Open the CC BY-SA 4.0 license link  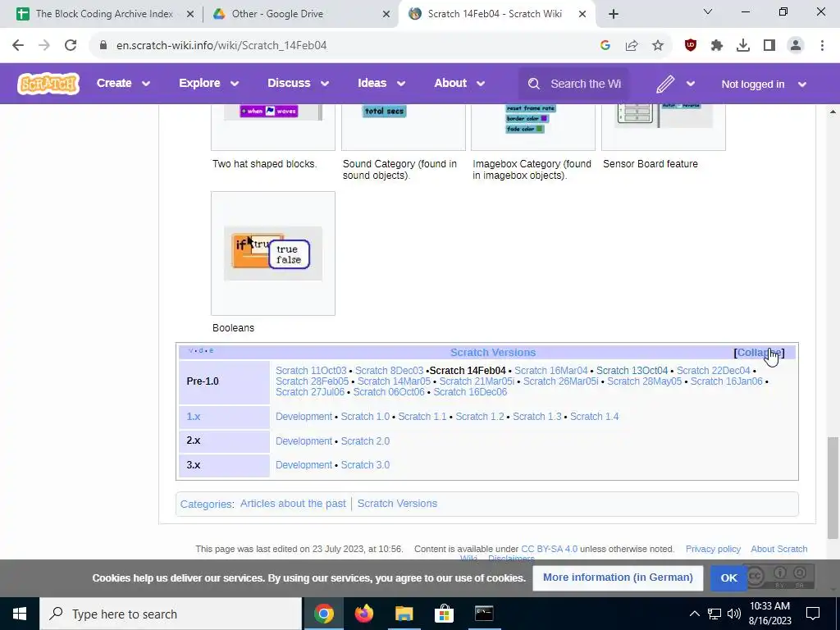click(x=549, y=549)
